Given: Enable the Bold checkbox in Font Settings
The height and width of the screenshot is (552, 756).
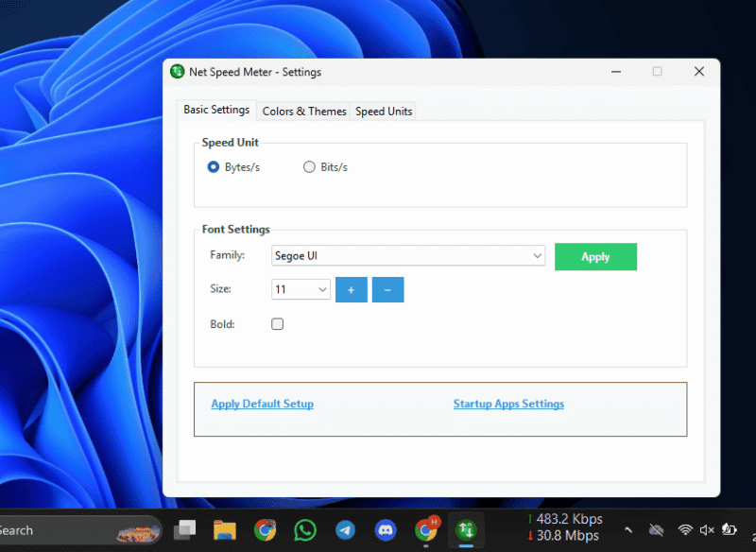Looking at the screenshot, I should pos(277,323).
